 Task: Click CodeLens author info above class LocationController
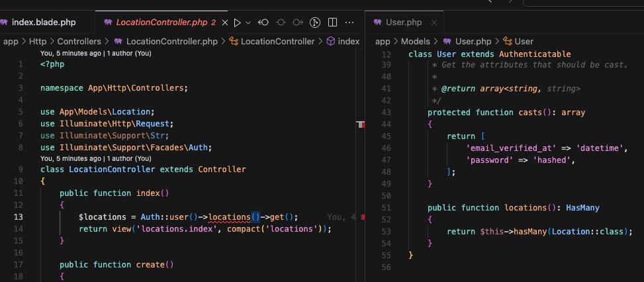click(96, 158)
